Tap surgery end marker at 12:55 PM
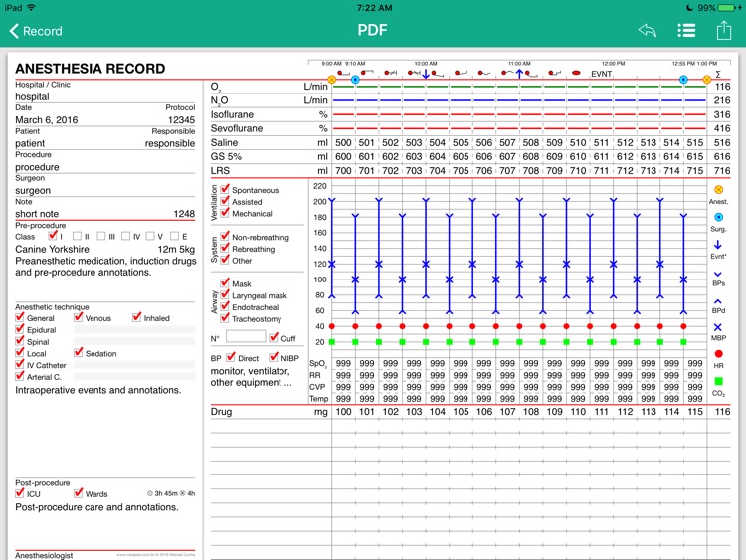This screenshot has width=746, height=560. (683, 79)
